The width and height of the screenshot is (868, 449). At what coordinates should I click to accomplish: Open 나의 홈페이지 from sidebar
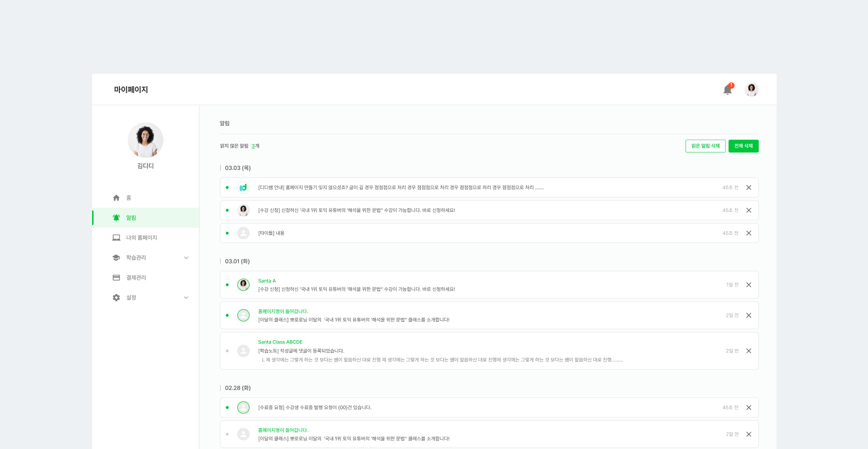142,238
